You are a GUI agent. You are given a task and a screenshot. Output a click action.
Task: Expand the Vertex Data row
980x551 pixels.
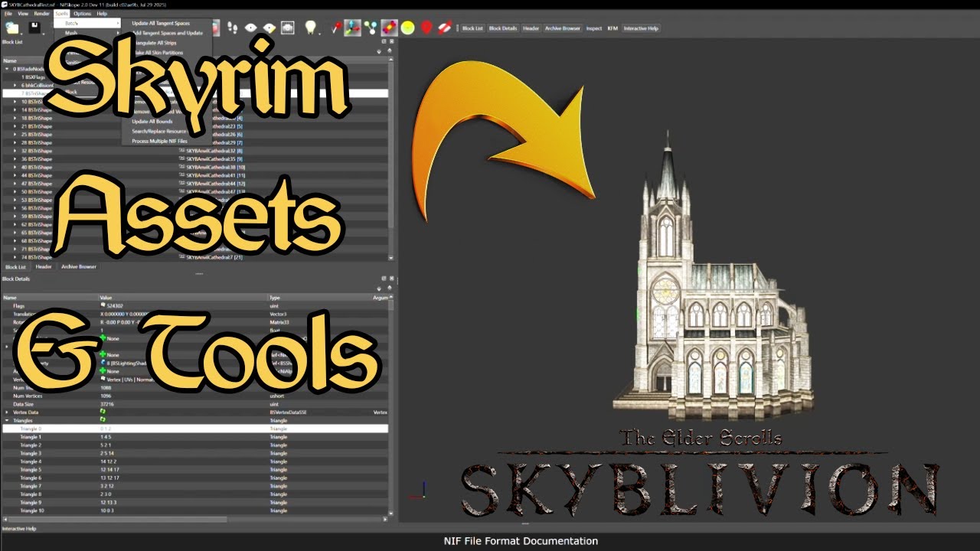click(7, 412)
